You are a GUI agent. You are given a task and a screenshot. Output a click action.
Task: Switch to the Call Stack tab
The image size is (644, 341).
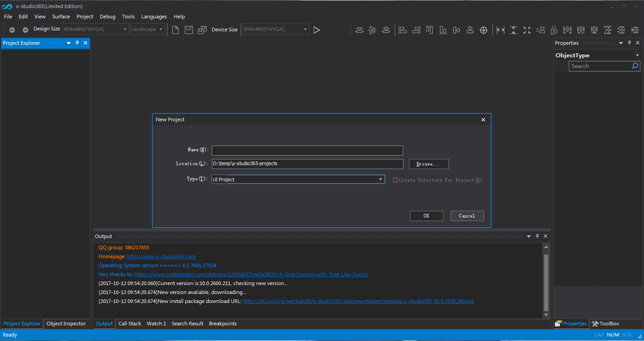pos(130,324)
